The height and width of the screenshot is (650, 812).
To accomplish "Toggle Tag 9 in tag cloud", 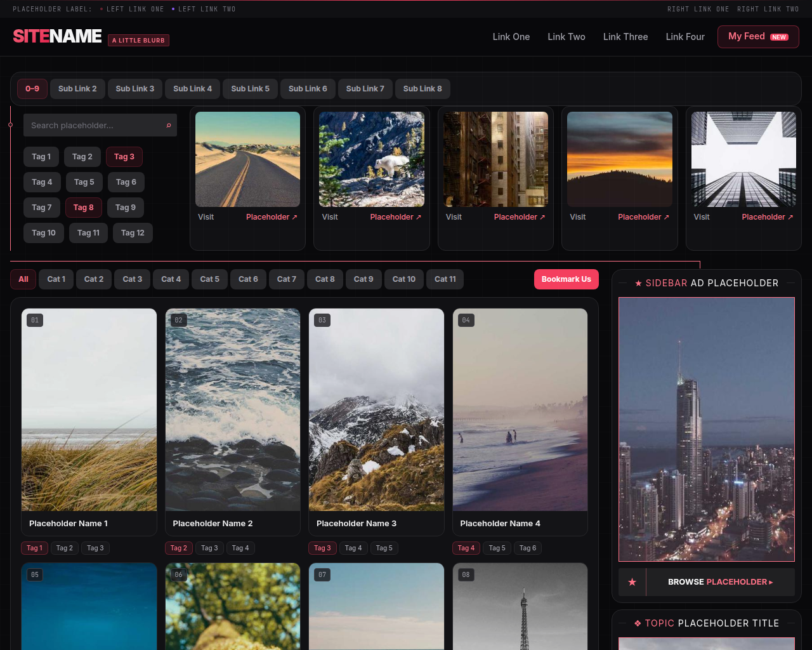I will pyautogui.click(x=126, y=208).
